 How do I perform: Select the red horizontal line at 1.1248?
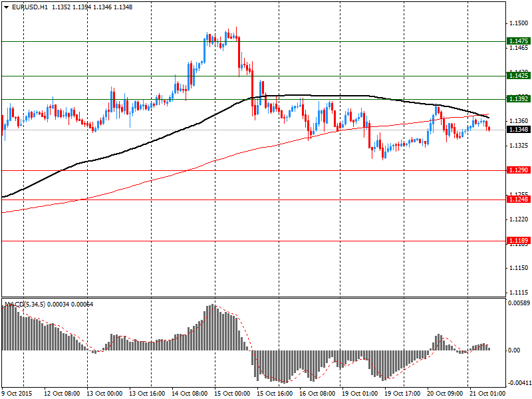[x=254, y=199]
